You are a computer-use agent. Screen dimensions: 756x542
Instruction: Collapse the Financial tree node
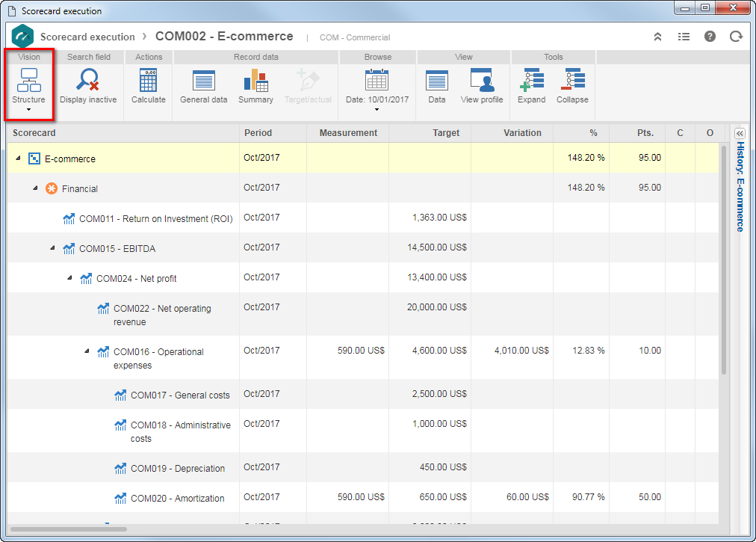tap(35, 188)
